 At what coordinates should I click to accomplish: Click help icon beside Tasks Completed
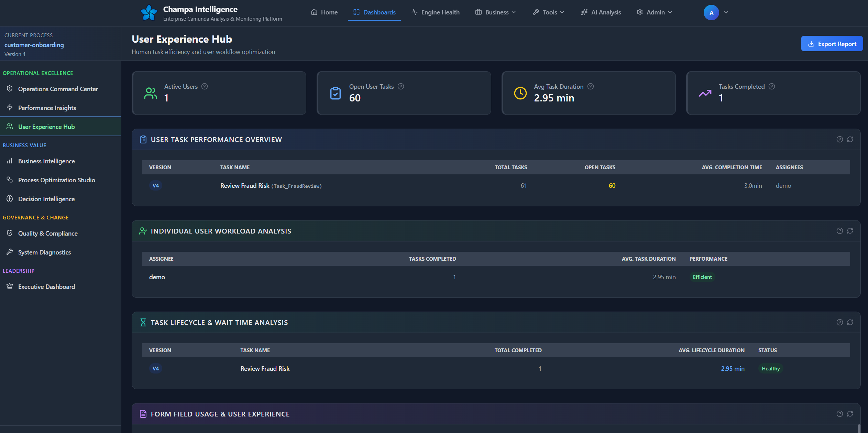(771, 86)
